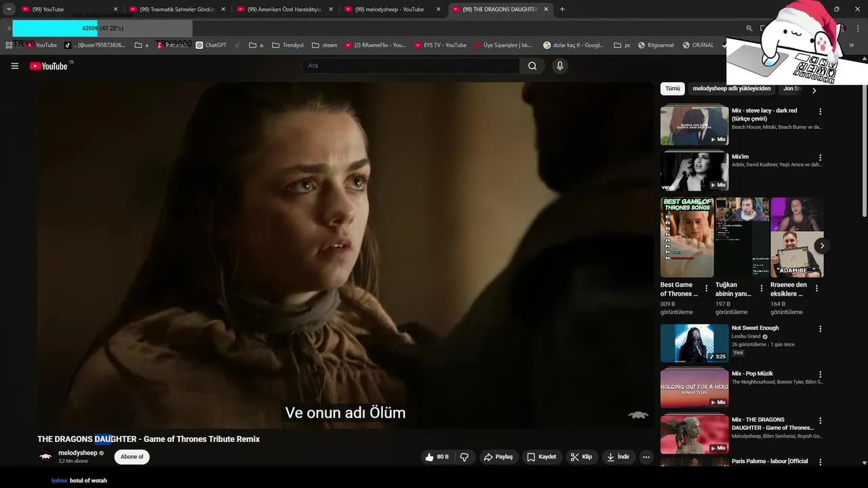Open 'EYS TV - YouTube' bookmark
Viewport: 868px width, 488px height.
[x=440, y=45]
